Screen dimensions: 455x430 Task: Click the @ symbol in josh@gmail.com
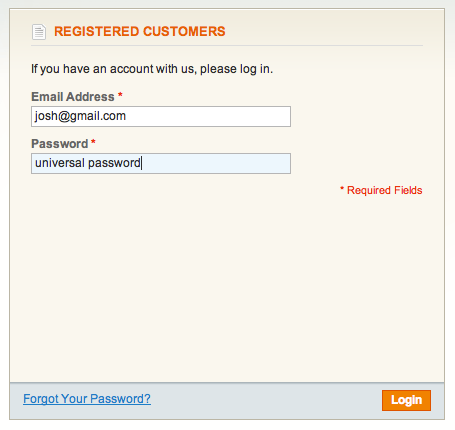pos(64,116)
